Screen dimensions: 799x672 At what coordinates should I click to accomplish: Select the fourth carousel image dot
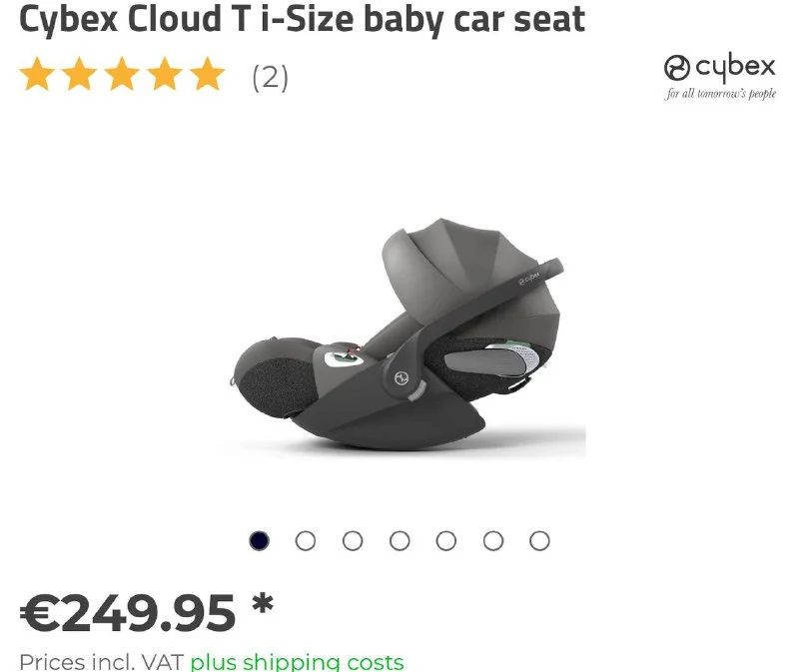click(x=399, y=540)
